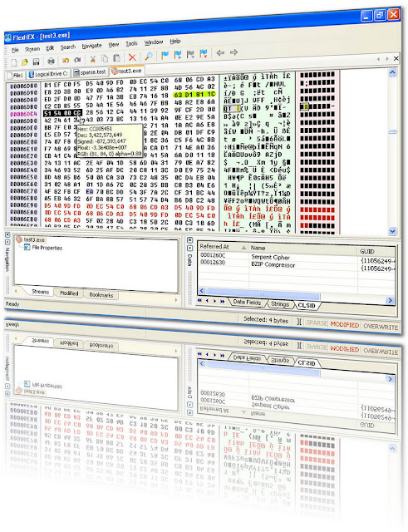Click the first blue bookmark flag icon

pos(165,55)
